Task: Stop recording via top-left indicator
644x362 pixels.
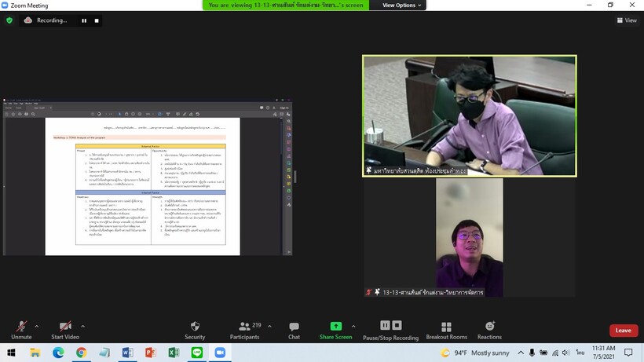Action: (97, 20)
